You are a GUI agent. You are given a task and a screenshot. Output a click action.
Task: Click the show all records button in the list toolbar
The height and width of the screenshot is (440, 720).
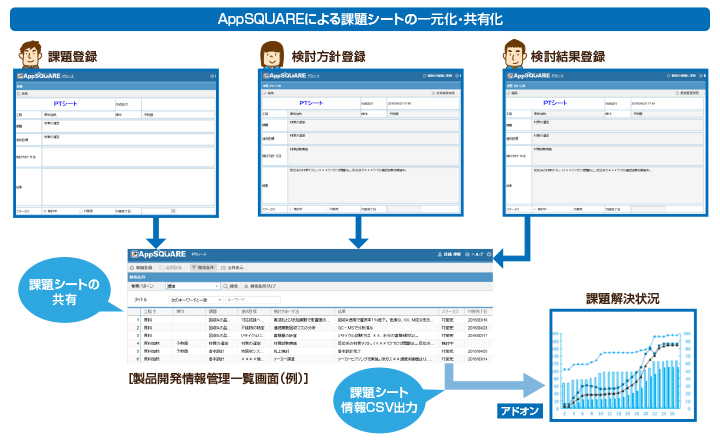point(233,267)
